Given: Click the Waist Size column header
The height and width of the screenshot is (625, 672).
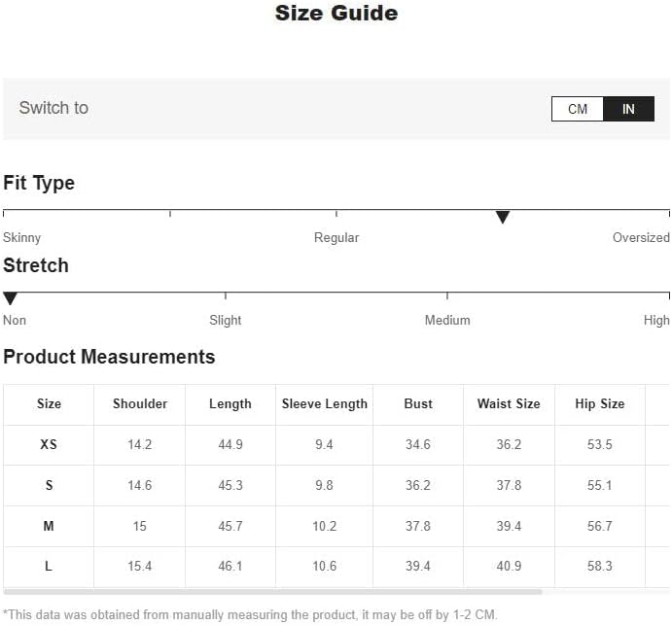Looking at the screenshot, I should point(509,404).
